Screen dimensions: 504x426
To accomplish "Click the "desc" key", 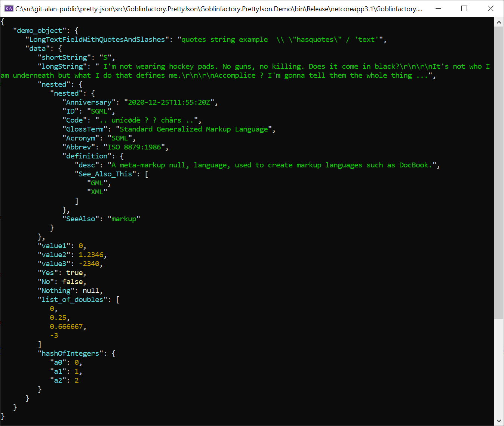I will [x=87, y=165].
